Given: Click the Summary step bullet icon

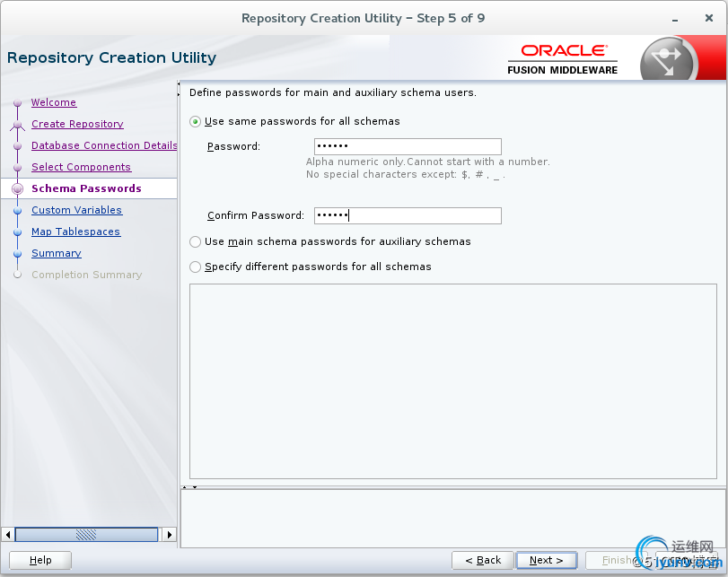Looking at the screenshot, I should click(18, 254).
